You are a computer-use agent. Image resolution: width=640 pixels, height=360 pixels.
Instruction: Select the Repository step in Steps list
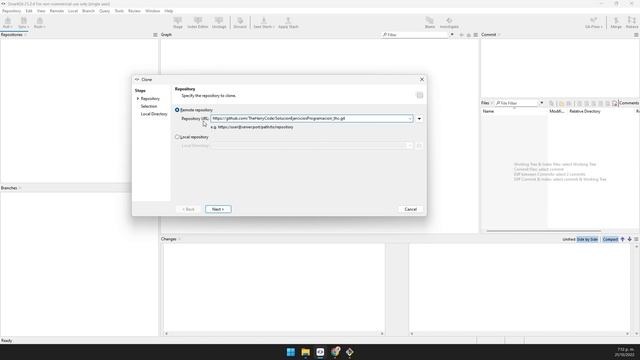click(x=150, y=99)
